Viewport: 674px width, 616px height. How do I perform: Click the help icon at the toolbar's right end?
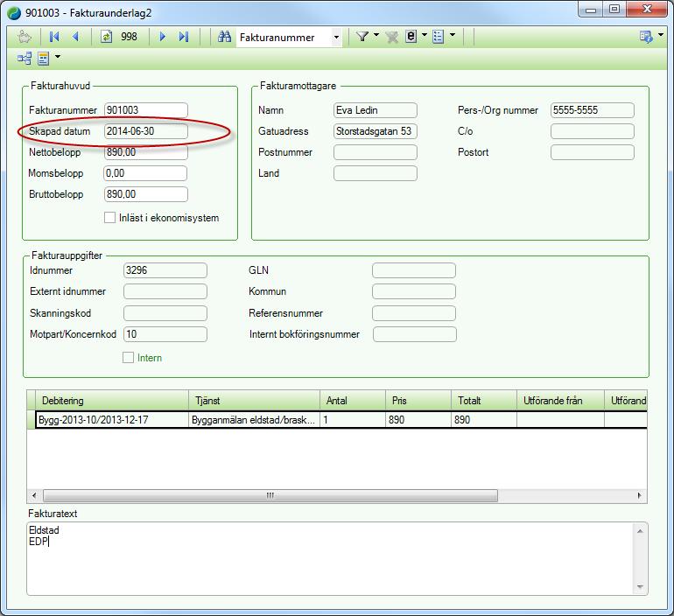[646, 37]
